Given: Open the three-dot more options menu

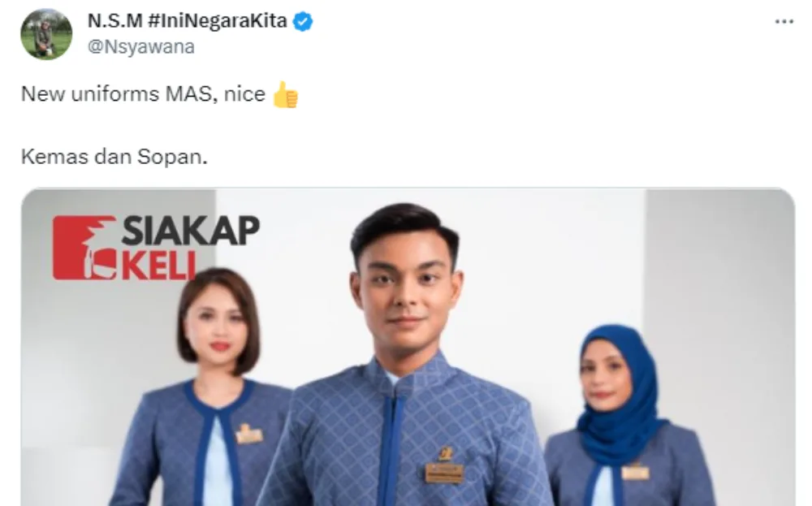Looking at the screenshot, I should (784, 21).
